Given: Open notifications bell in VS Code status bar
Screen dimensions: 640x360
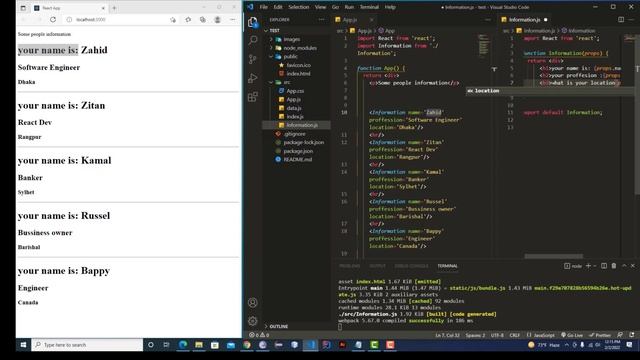Looking at the screenshot, I should pyautogui.click(x=631, y=335).
